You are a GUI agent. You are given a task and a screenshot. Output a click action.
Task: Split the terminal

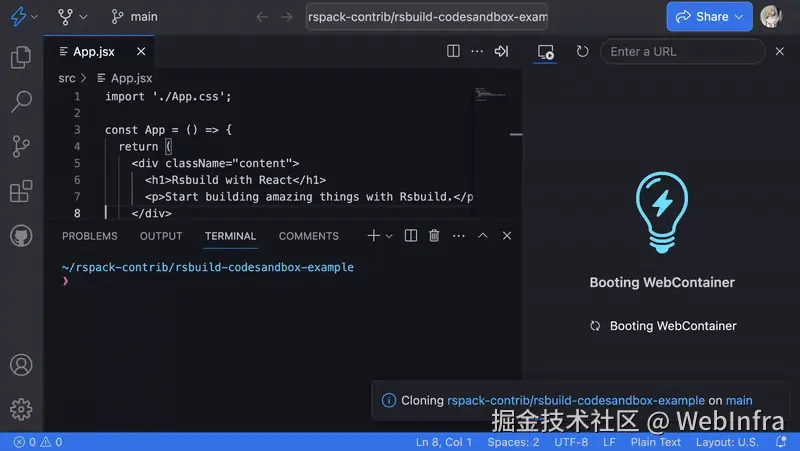[411, 236]
